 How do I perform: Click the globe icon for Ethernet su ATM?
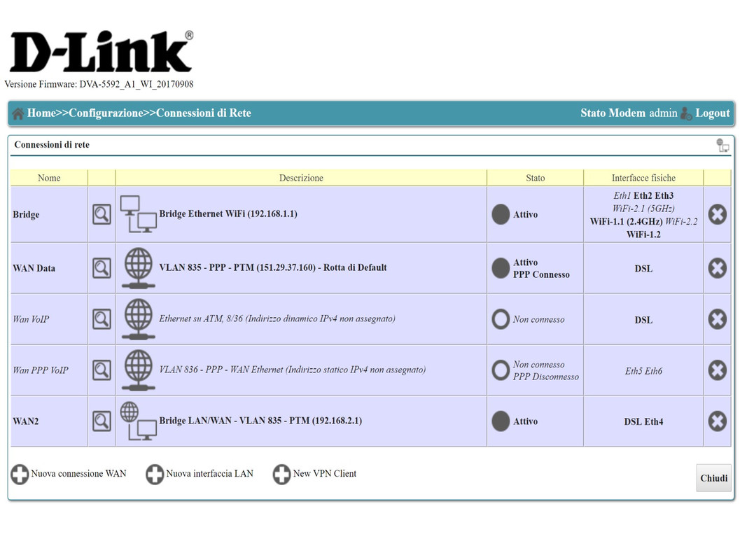(x=138, y=319)
